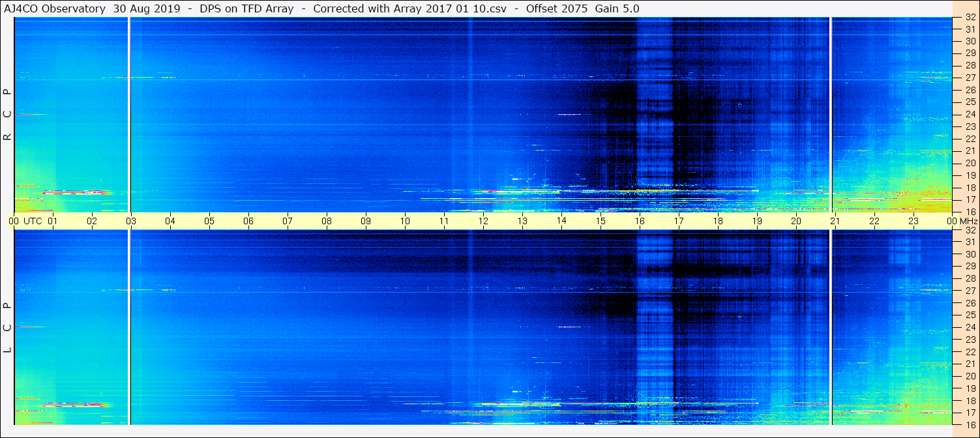Click the 'AJ4CO Observatory' title text
This screenshot has height=438, width=980.
click(x=53, y=8)
